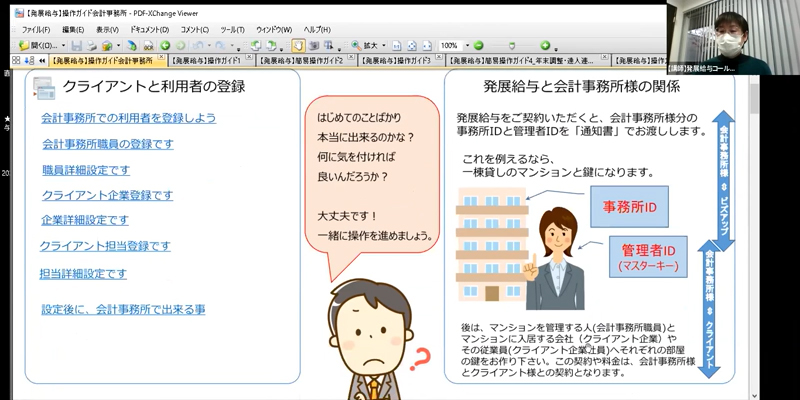Viewport: 800px width, 400px height.
Task: Click the Undo icon
Action: click(x=198, y=45)
